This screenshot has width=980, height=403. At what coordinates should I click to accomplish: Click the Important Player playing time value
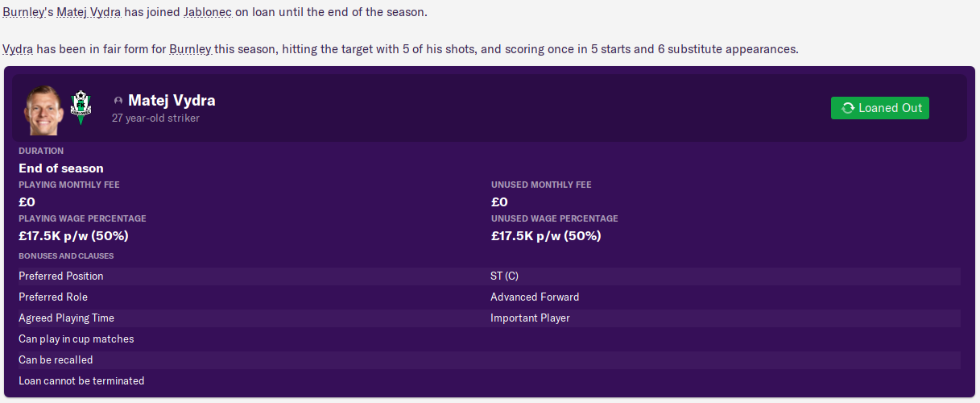[530, 318]
